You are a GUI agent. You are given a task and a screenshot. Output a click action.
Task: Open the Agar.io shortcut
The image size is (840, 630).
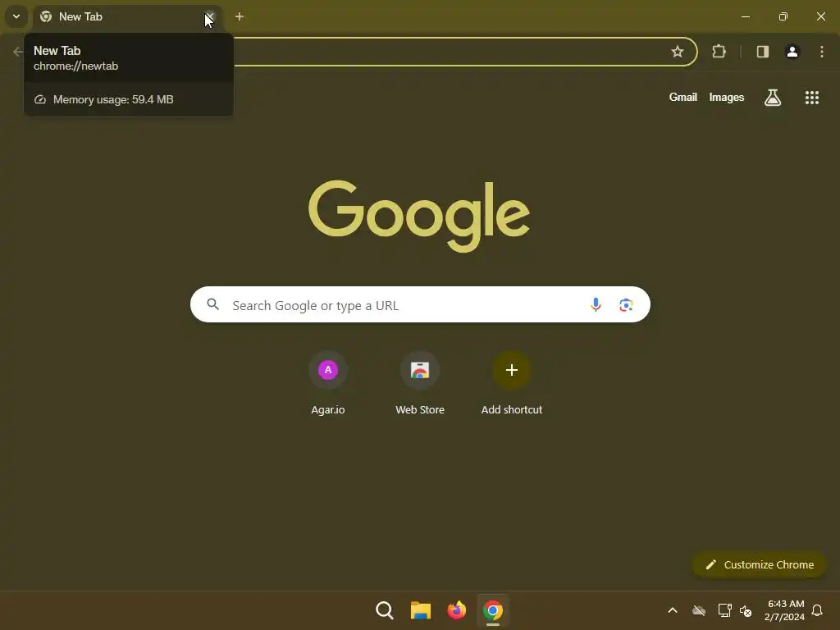pyautogui.click(x=328, y=383)
